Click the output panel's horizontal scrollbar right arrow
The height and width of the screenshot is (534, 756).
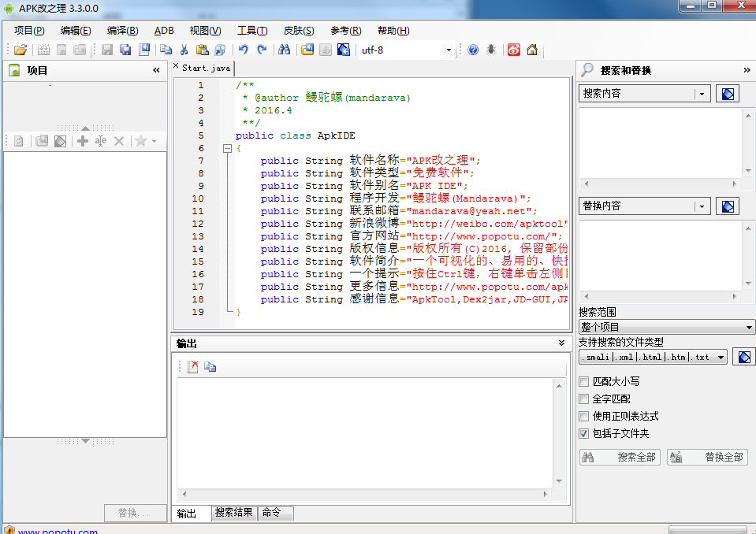tap(546, 494)
